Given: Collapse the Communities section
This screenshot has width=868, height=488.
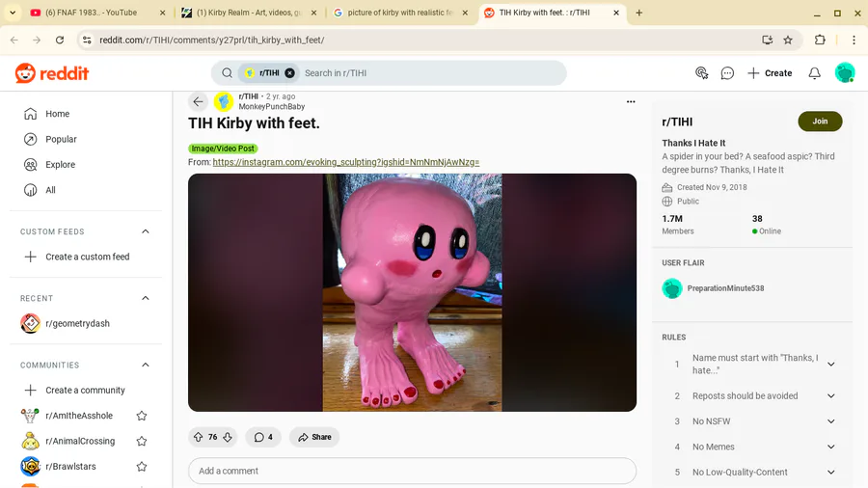Looking at the screenshot, I should 145,365.
